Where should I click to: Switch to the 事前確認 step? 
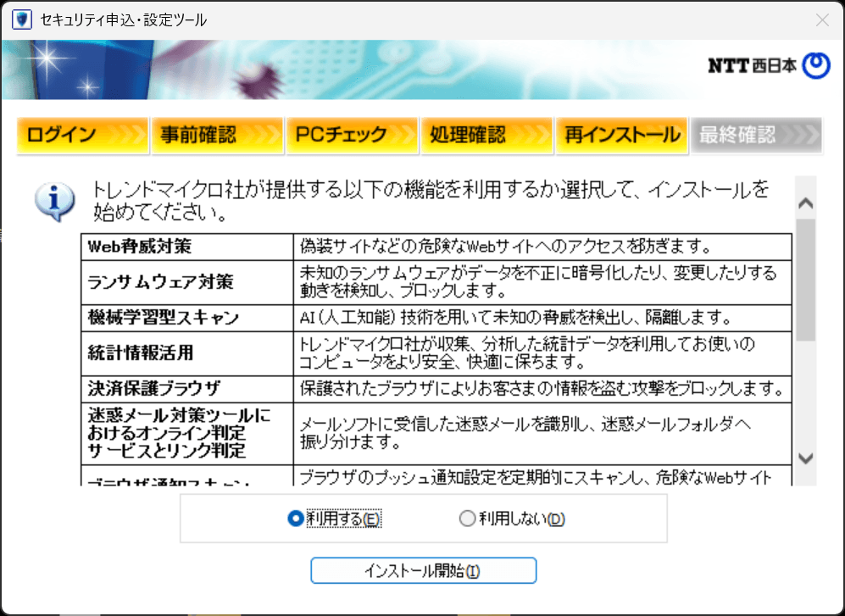[217, 134]
